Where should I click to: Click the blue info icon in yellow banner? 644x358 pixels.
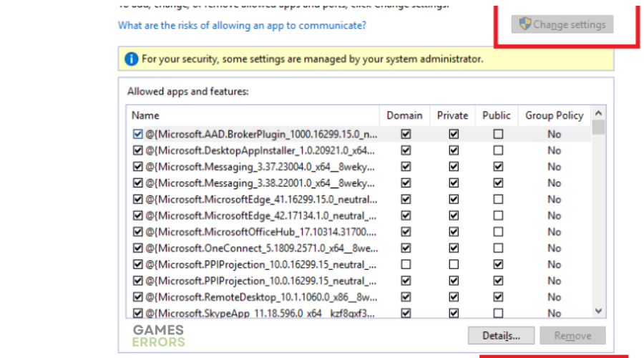132,59
